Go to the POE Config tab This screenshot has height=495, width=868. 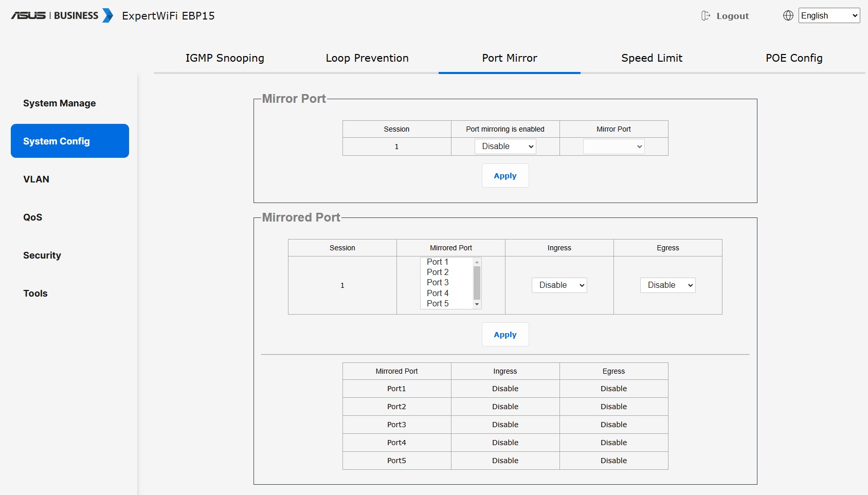pyautogui.click(x=794, y=58)
